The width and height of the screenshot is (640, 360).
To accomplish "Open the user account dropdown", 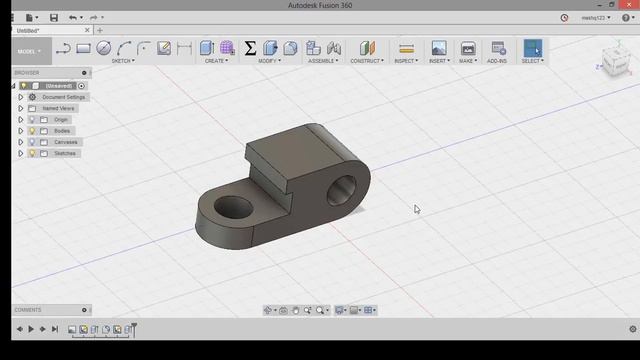I will tap(596, 18).
